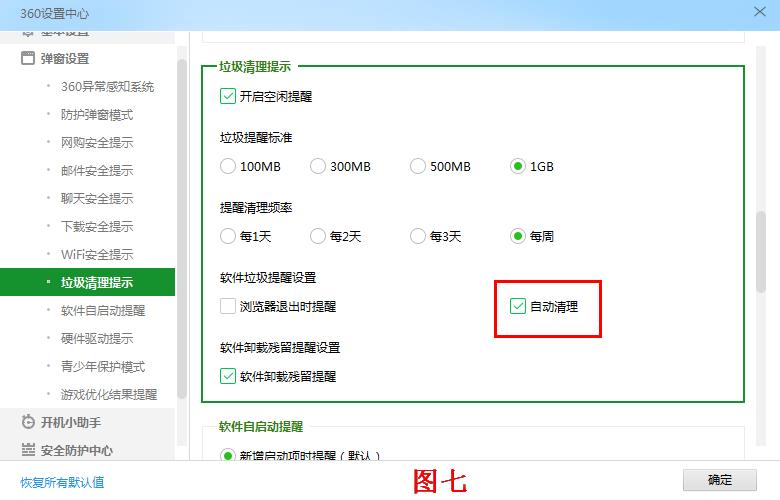Click the sidebar vertical scrollbar
Screen dimensions: 780x500
[182, 229]
